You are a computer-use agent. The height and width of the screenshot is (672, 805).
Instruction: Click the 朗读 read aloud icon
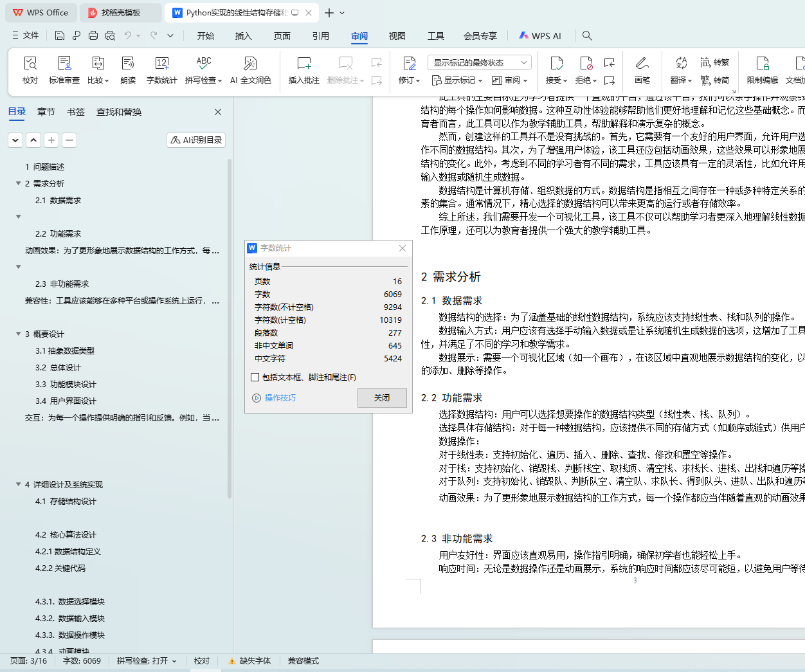tap(128, 63)
